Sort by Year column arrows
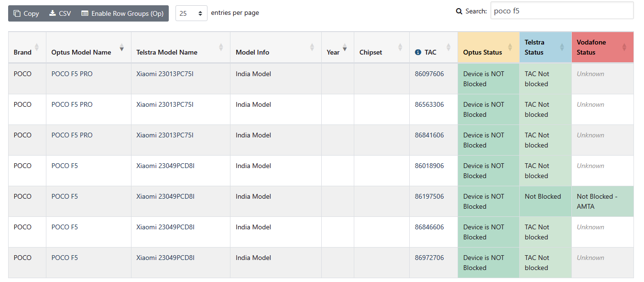 [x=345, y=47]
